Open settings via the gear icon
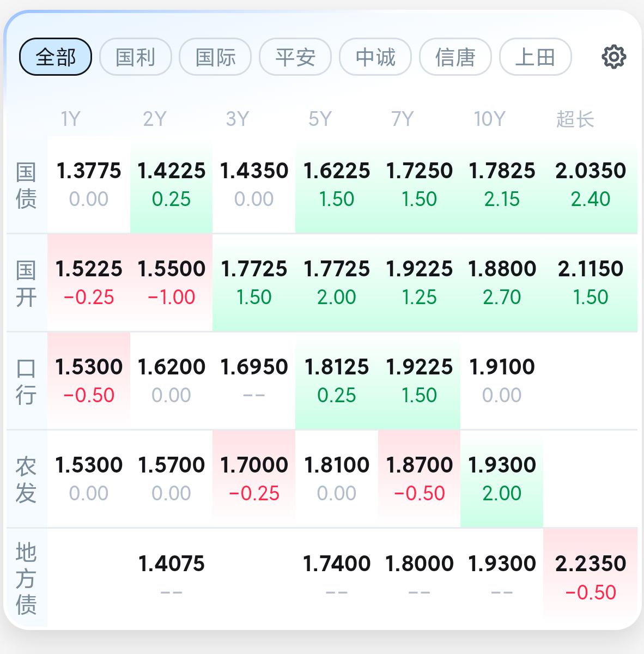This screenshot has width=644, height=654. tap(613, 57)
